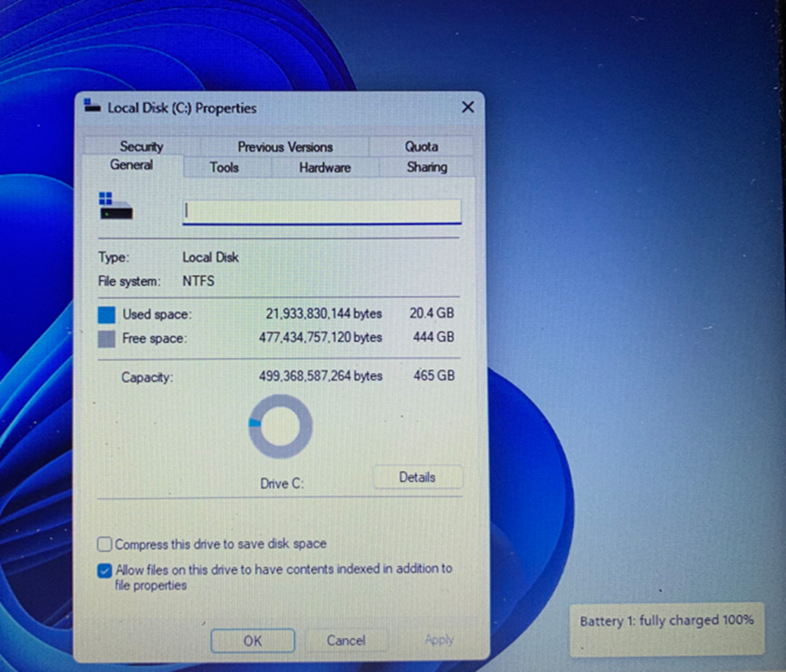The image size is (786, 672).
Task: Open the Tools tab
Action: coord(224,167)
